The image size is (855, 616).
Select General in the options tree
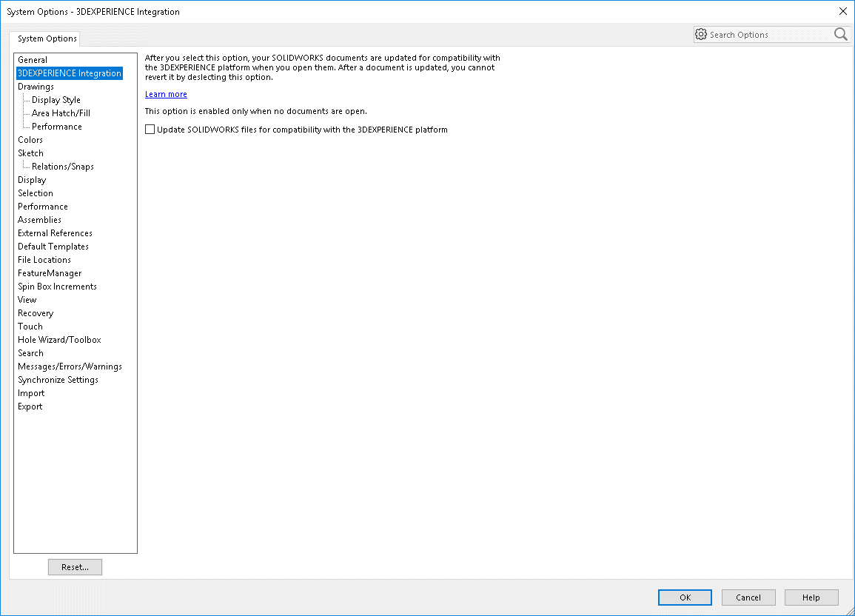32,60
